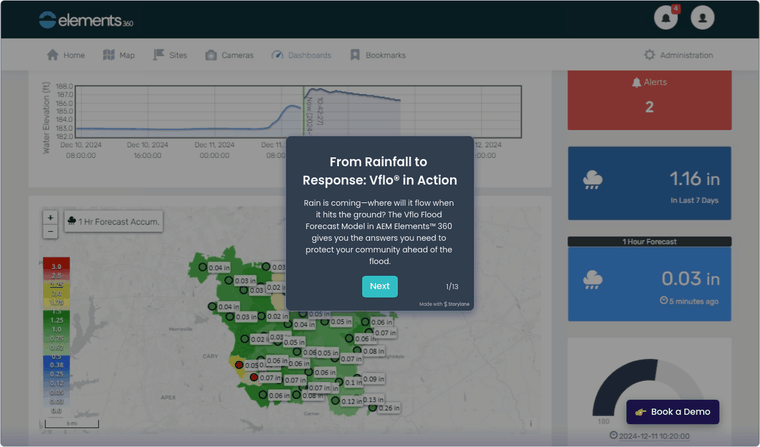Zoom out the map with minus button
The image size is (760, 447).
[50, 232]
